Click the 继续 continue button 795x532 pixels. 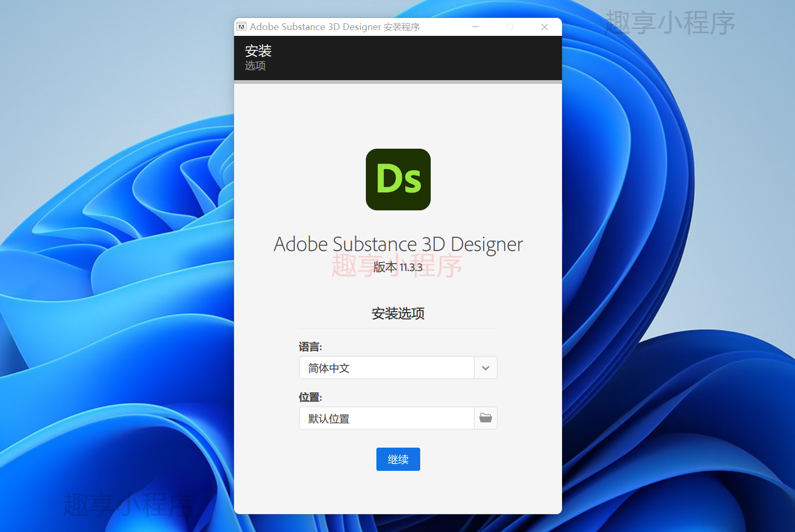pos(398,459)
